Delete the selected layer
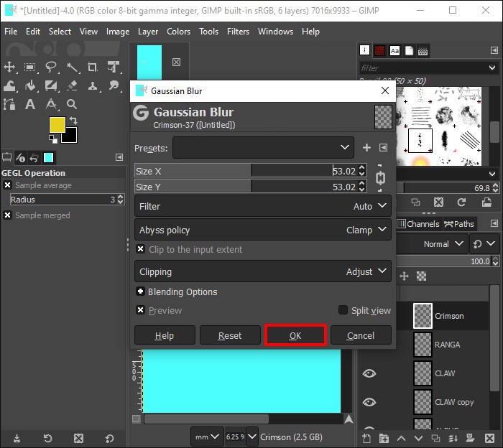503x448 pixels. tap(489, 438)
